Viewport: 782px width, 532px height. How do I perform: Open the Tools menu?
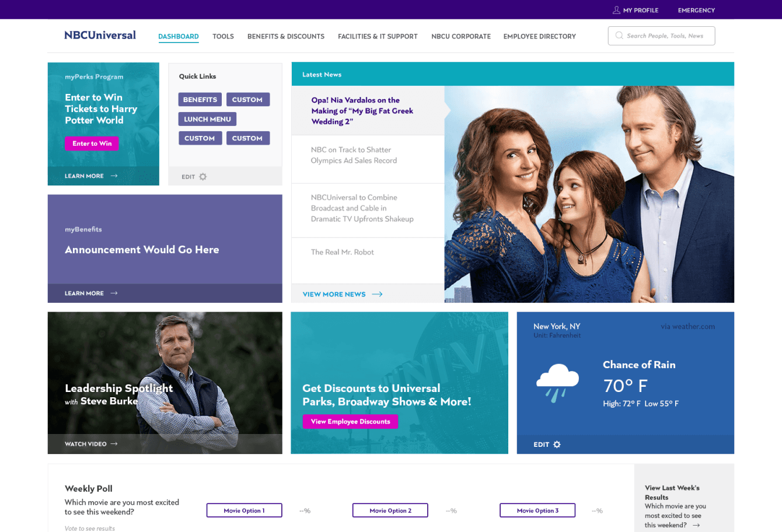point(223,36)
